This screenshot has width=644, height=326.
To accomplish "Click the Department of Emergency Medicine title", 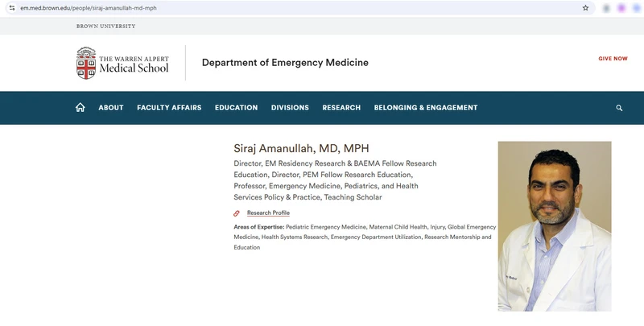I will pyautogui.click(x=285, y=63).
